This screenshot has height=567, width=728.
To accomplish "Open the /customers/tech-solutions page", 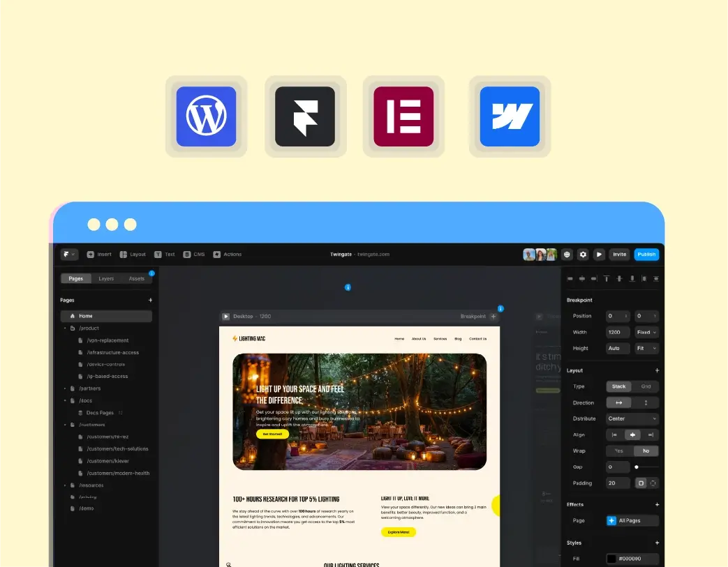I will 114,448.
